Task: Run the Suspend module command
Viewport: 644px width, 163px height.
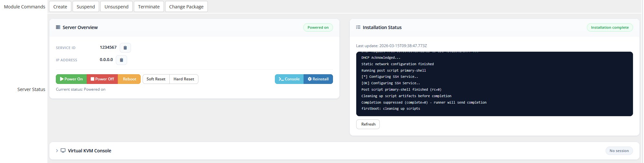Action: pyautogui.click(x=86, y=6)
